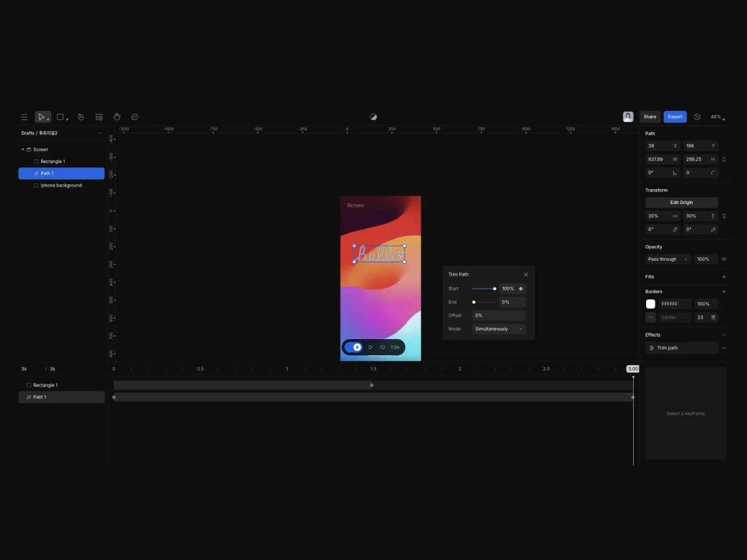Click the corner radius field
Image resolution: width=747 pixels, height=560 pixels.
coord(700,173)
